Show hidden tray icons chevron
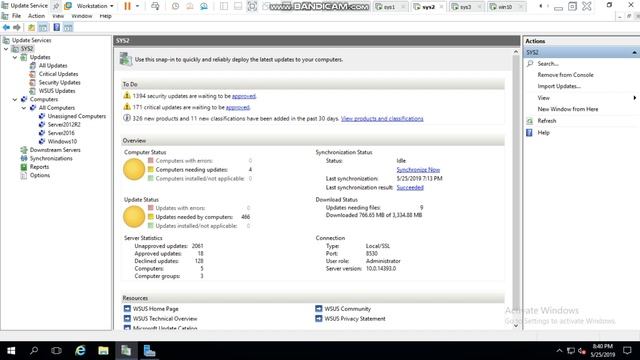This screenshot has width=640, height=360. pos(560,351)
